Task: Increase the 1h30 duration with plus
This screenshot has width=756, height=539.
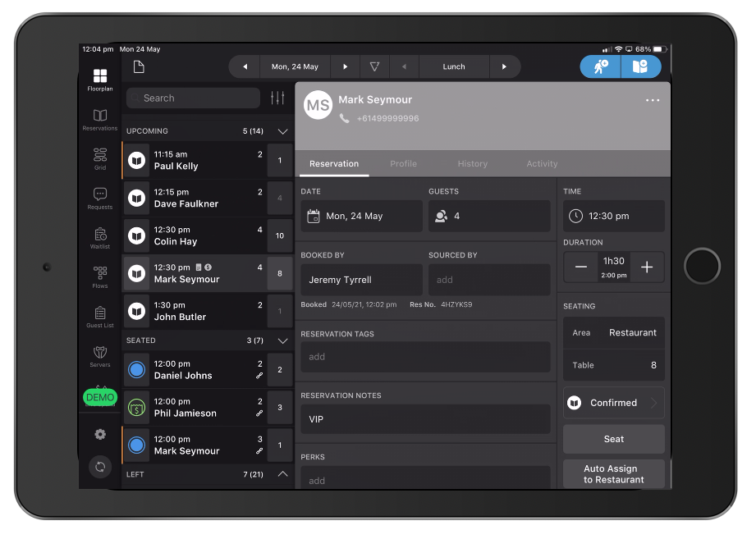Action: tap(648, 267)
